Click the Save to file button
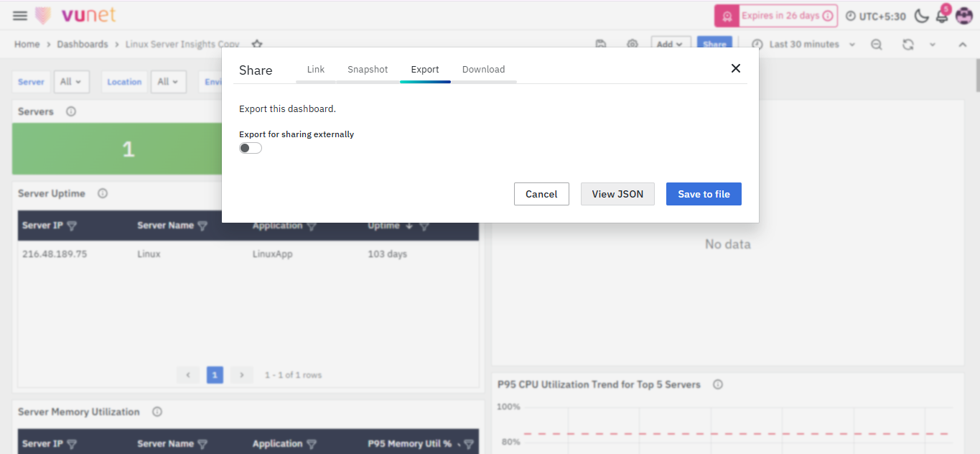Screen dimensions: 980x454 click(x=704, y=194)
